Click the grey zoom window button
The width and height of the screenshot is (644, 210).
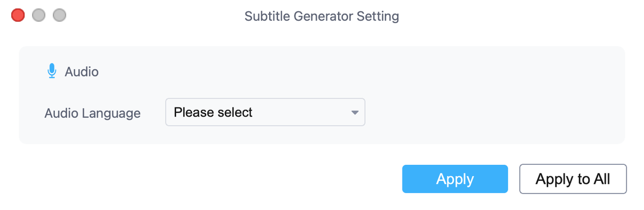pos(59,15)
